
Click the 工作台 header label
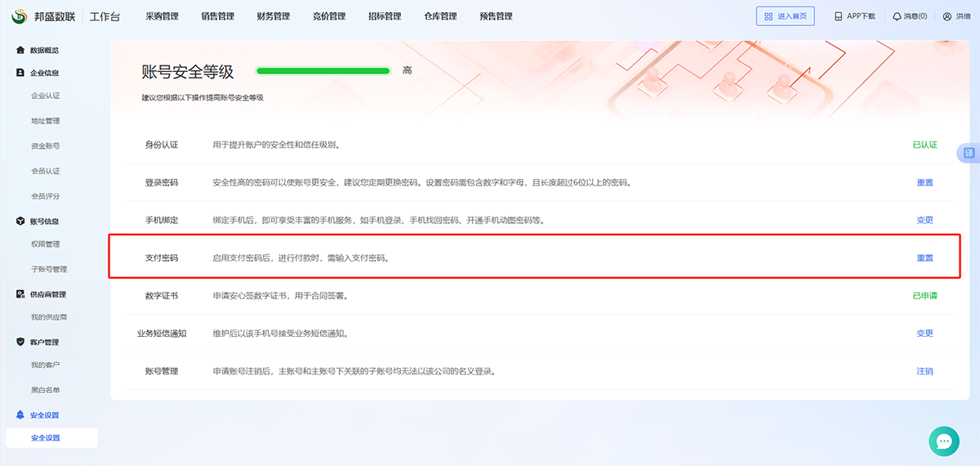pos(105,16)
